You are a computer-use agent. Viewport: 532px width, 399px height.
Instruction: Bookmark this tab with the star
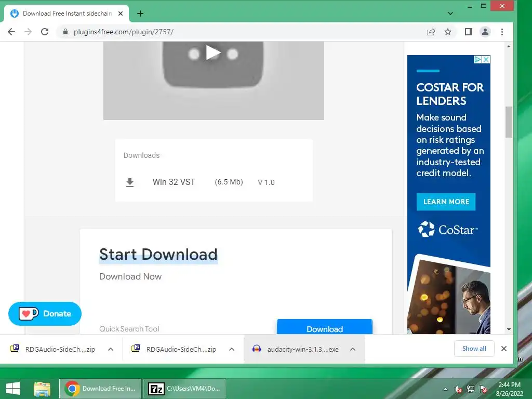[x=448, y=32]
